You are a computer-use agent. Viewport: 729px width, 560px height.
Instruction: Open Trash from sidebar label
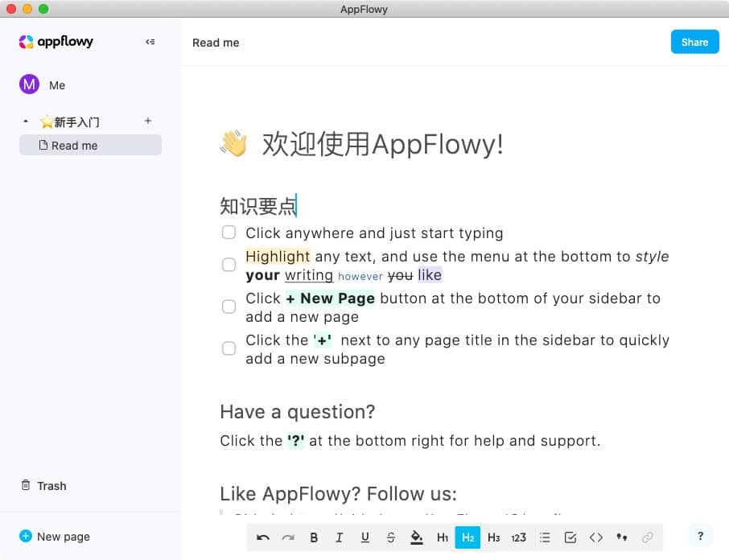[51, 486]
